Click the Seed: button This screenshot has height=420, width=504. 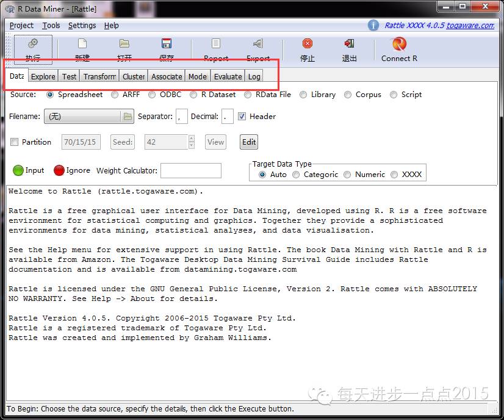(x=123, y=142)
